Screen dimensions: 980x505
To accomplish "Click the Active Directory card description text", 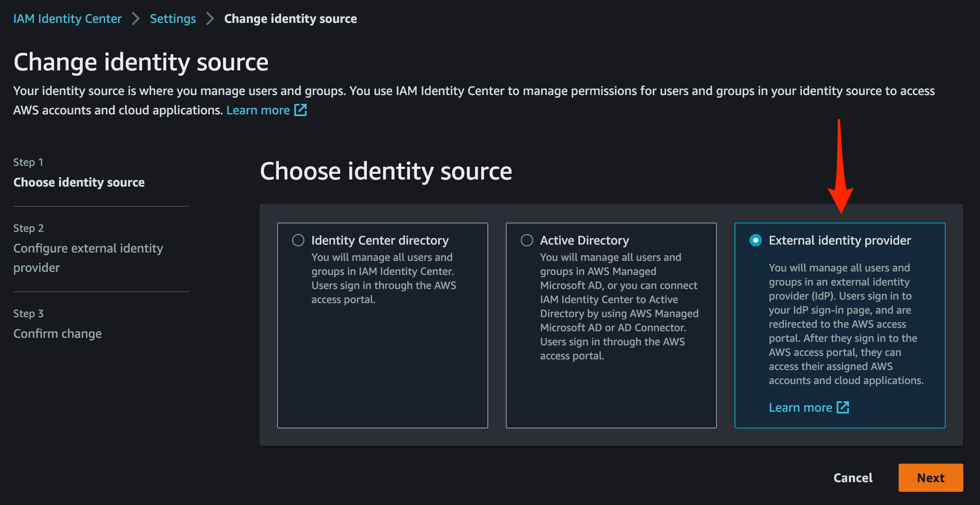I will click(x=619, y=307).
